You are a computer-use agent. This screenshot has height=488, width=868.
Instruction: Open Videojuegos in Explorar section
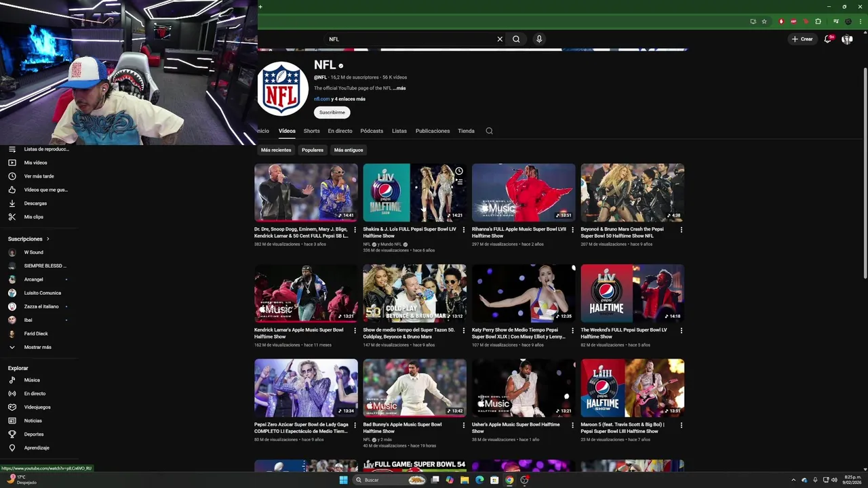pos(38,407)
